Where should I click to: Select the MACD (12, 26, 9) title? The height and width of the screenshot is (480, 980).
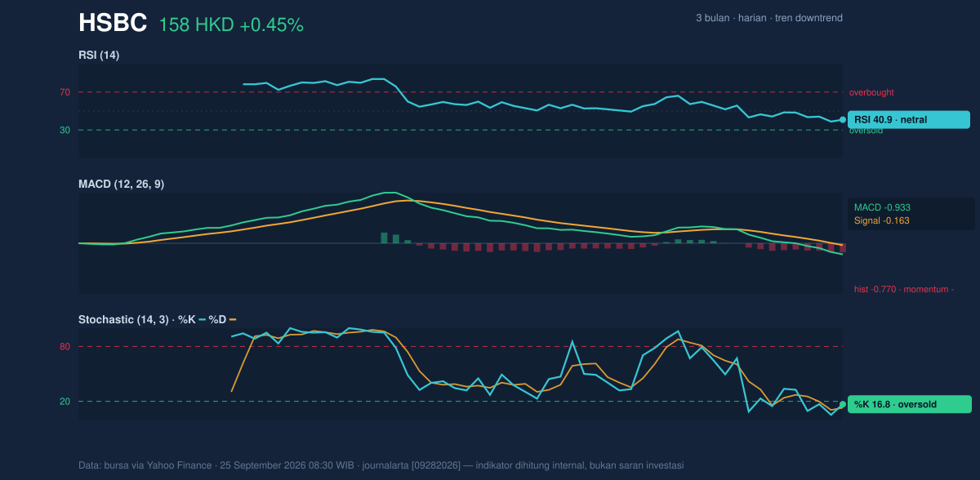click(x=121, y=184)
